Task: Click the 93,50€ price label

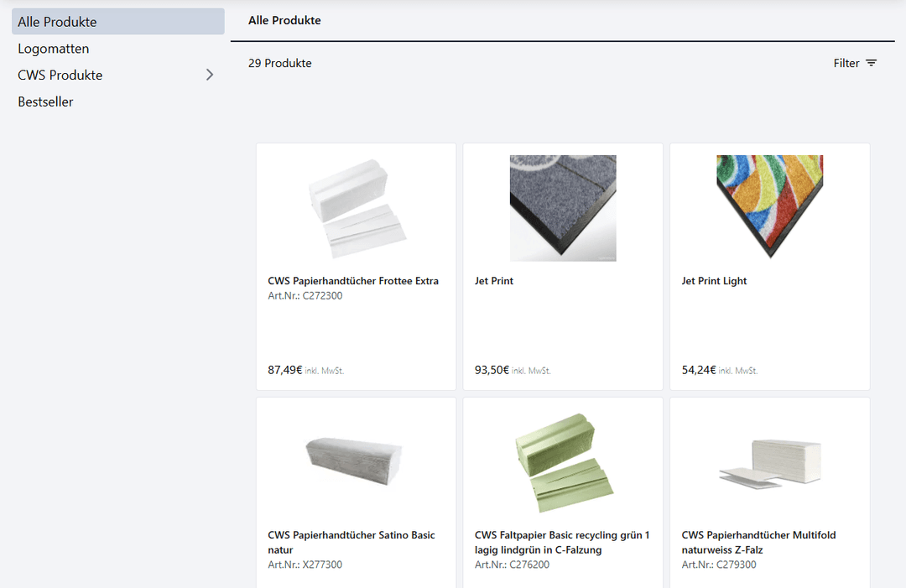Action: click(491, 369)
